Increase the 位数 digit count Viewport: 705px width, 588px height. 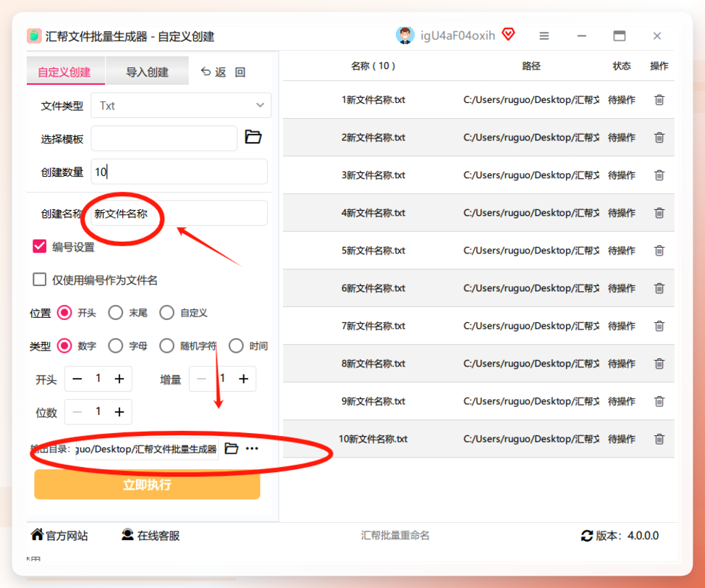(x=119, y=411)
